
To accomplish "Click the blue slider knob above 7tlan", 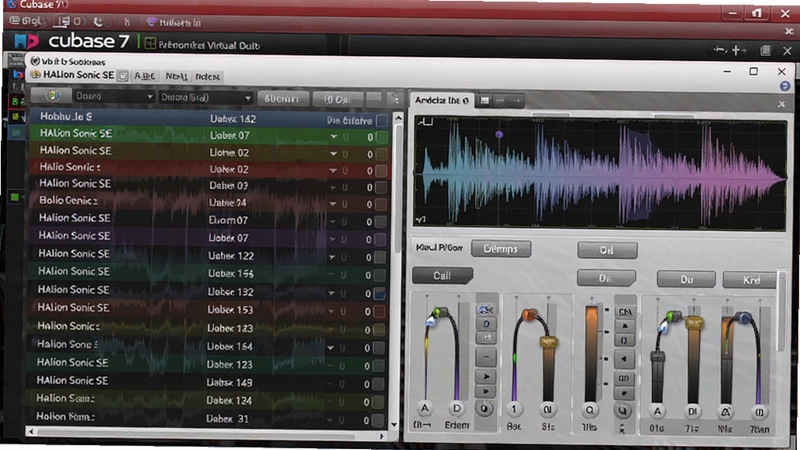I will click(743, 319).
